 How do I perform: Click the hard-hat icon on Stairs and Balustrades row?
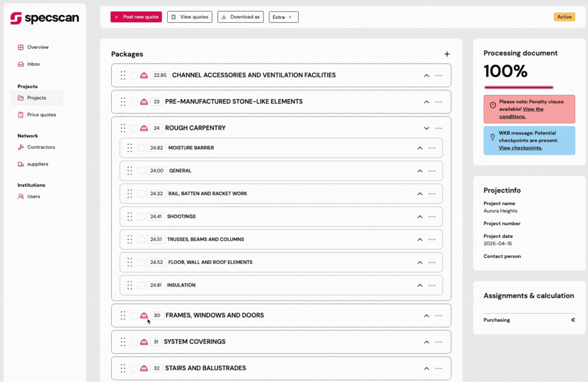[x=144, y=368]
